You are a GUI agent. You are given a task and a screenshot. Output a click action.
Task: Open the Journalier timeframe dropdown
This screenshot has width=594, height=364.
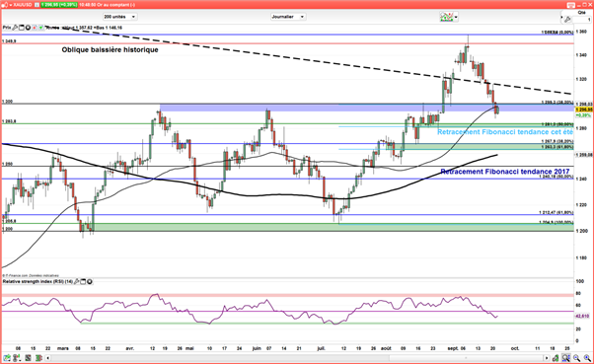coord(288,17)
